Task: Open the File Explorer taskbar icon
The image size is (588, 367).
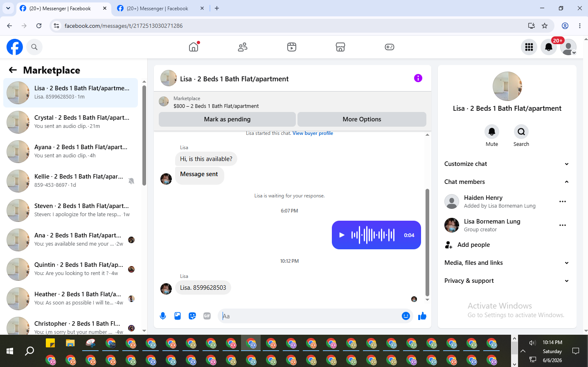Action: (x=70, y=343)
